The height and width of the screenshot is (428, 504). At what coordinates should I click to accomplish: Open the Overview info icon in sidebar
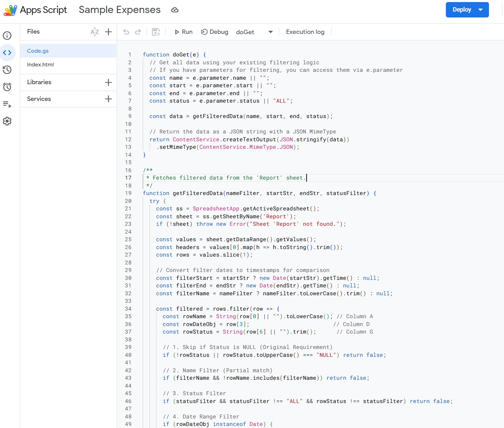tap(7, 36)
